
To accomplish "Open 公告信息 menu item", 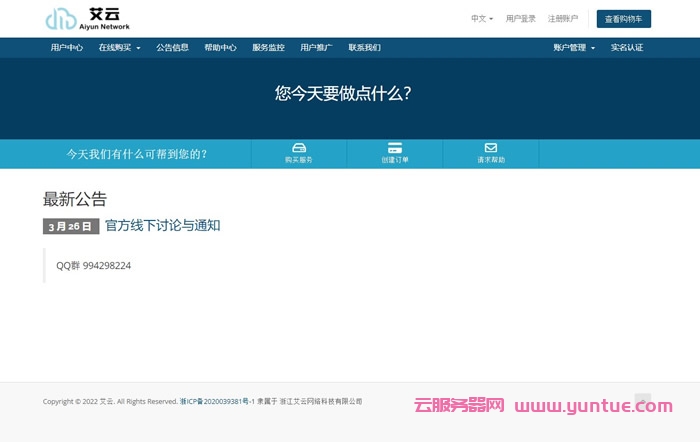I will (x=172, y=47).
